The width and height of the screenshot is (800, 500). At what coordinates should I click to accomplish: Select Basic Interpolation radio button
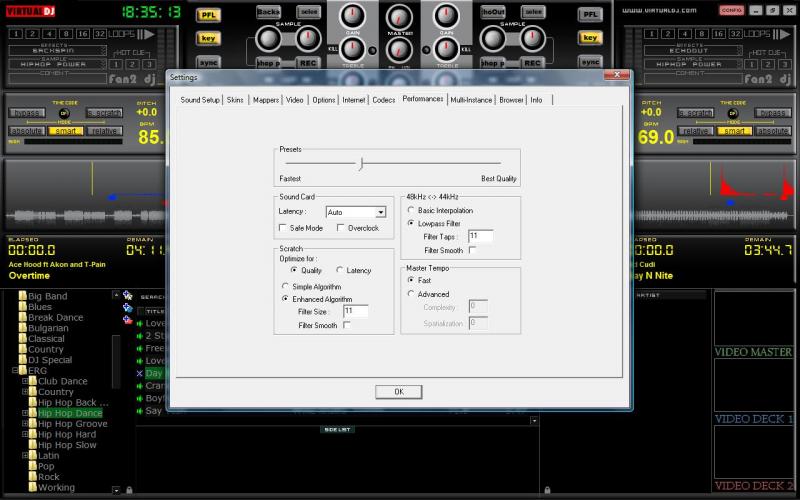pos(411,210)
